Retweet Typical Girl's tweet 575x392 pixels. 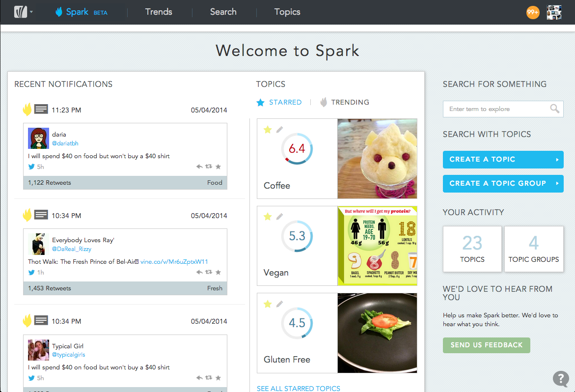(209, 378)
